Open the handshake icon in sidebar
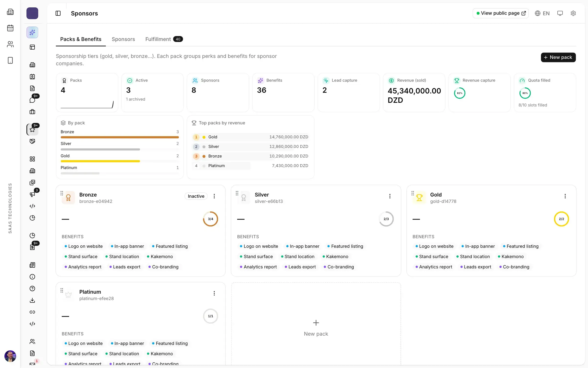The image size is (588, 368). coord(32,141)
